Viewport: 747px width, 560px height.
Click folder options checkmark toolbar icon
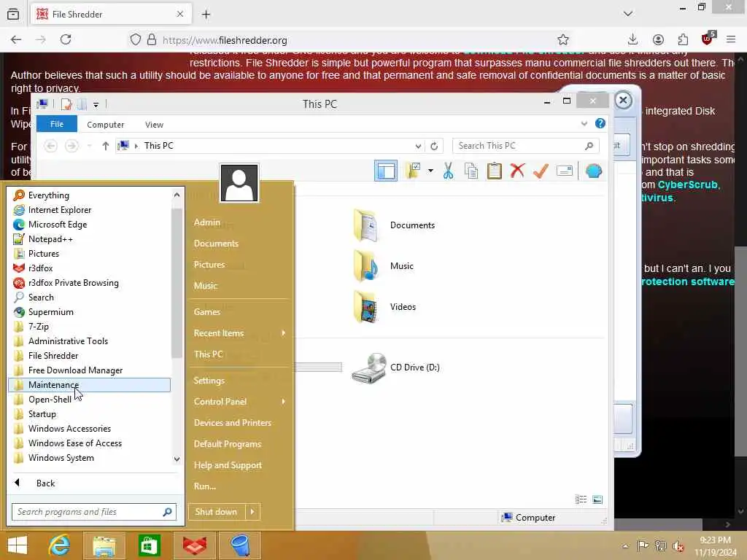click(x=413, y=171)
